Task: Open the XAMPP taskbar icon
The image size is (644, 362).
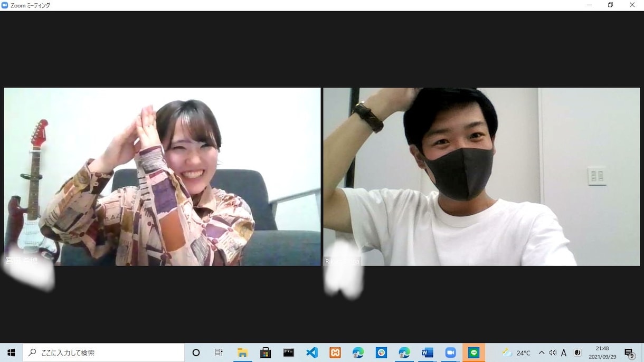Action: pyautogui.click(x=335, y=353)
